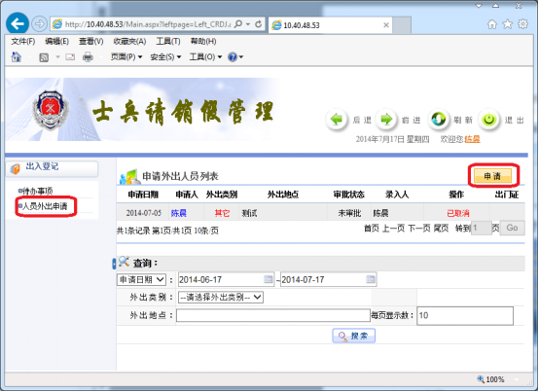Expand the 申请日期 dropdown
This screenshot has height=392, width=539.
tap(142, 280)
